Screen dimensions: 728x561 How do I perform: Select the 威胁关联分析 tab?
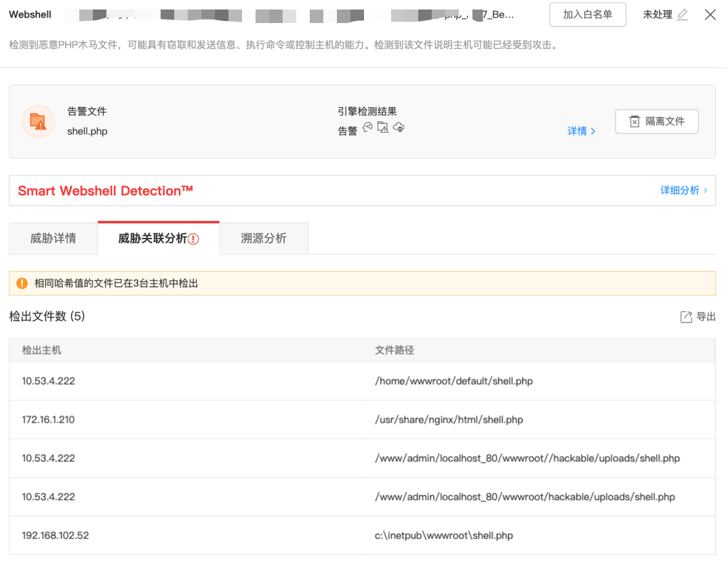coord(153,238)
